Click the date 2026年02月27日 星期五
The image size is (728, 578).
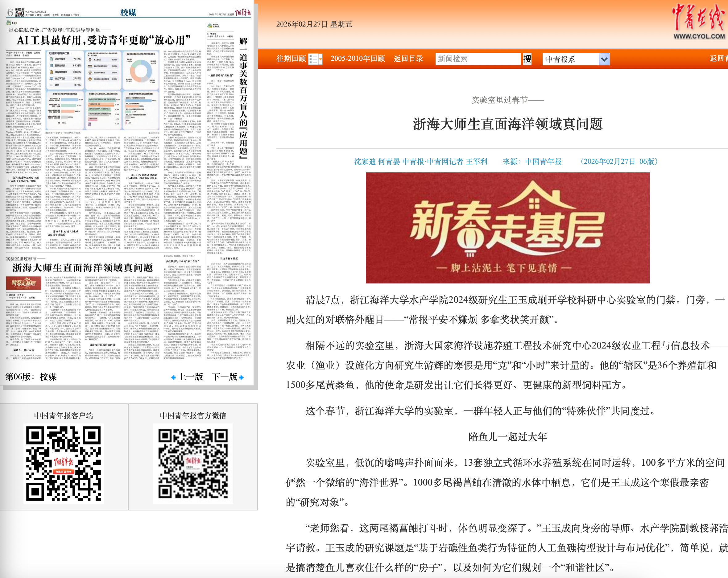314,24
